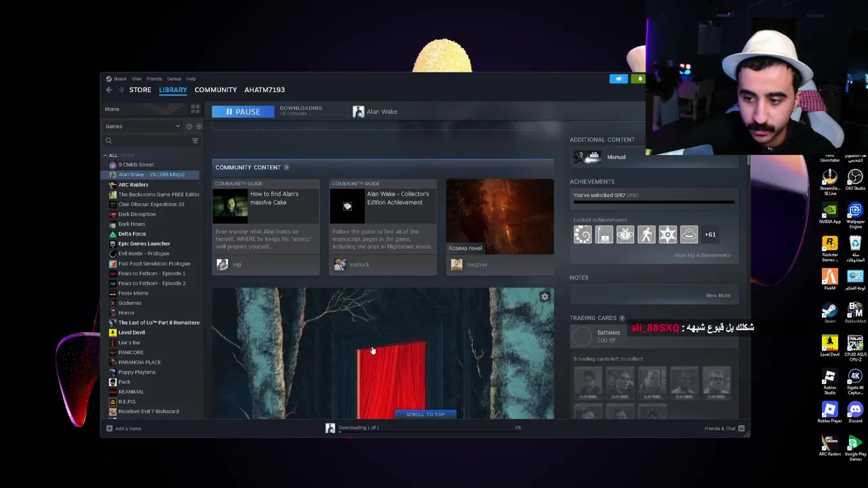The image size is (868, 488).
Task: Open advanced filters icon next to search
Action: pos(195,140)
